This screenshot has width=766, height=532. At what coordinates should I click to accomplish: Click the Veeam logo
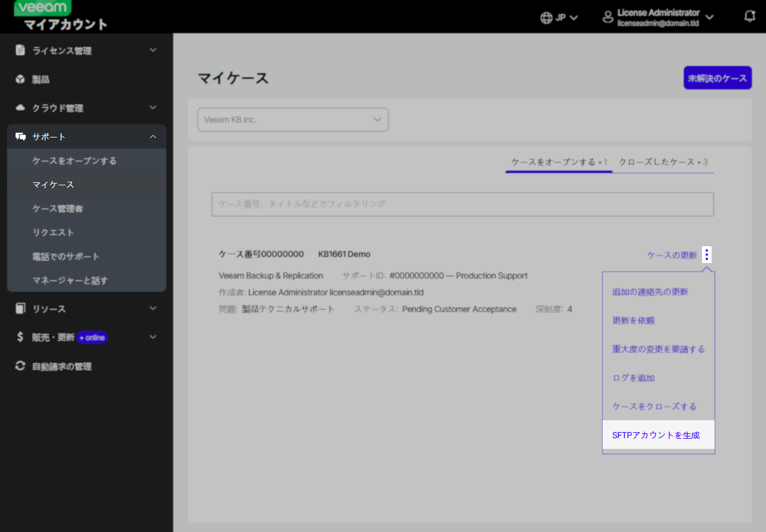tap(43, 8)
